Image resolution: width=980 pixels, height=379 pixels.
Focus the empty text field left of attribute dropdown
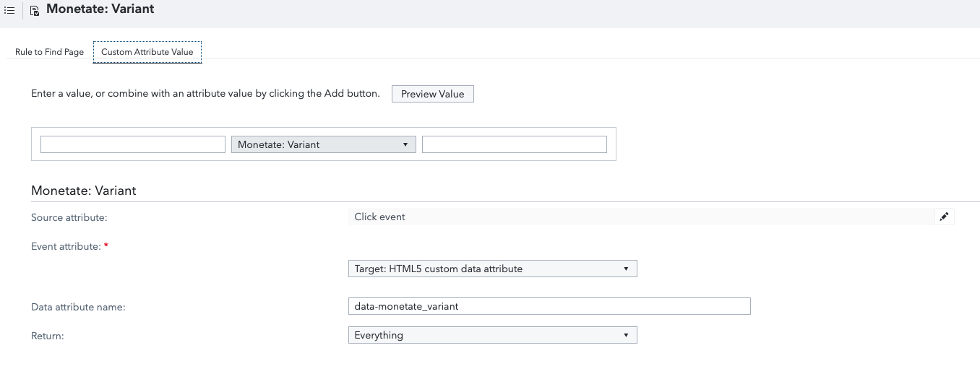pos(133,144)
